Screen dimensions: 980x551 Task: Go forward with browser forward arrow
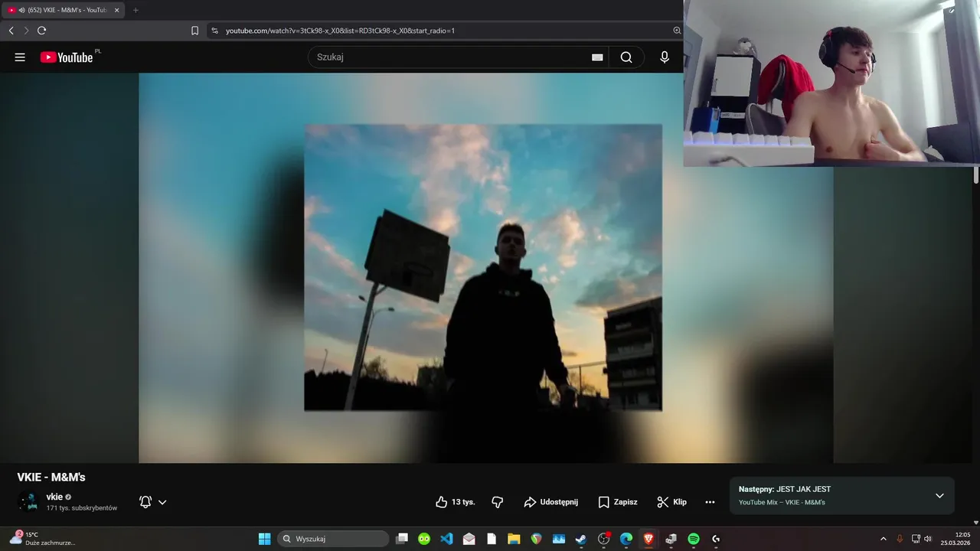pos(26,31)
